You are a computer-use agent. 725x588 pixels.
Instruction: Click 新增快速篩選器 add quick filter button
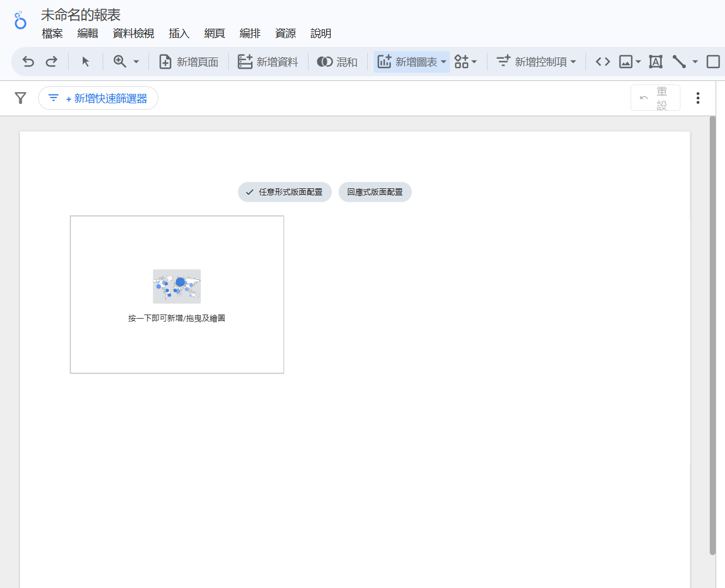[x=98, y=98]
